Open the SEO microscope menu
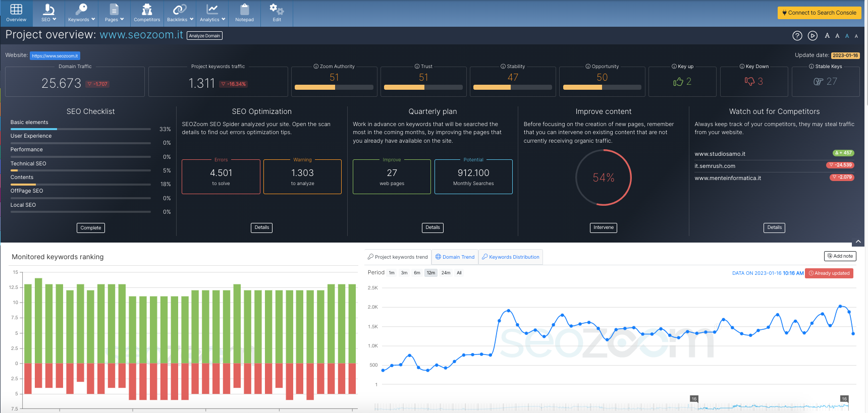 tap(49, 10)
